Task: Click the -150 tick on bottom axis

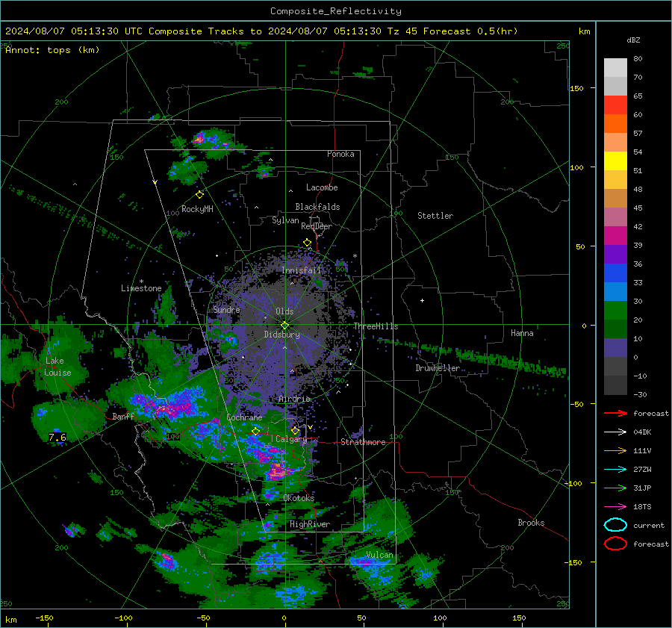Action: 44,618
